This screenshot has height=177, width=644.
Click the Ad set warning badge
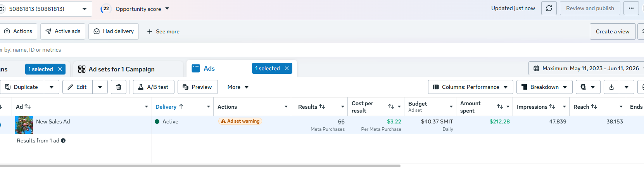(x=240, y=121)
